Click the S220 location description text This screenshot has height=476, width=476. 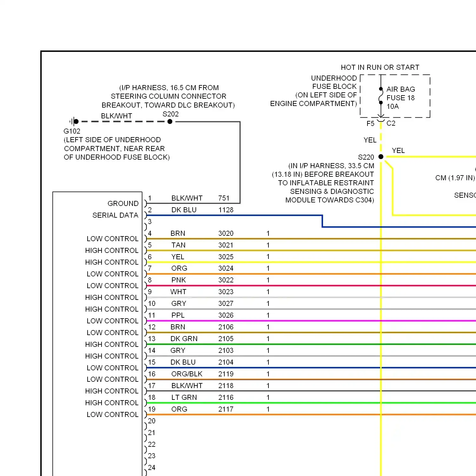click(323, 183)
